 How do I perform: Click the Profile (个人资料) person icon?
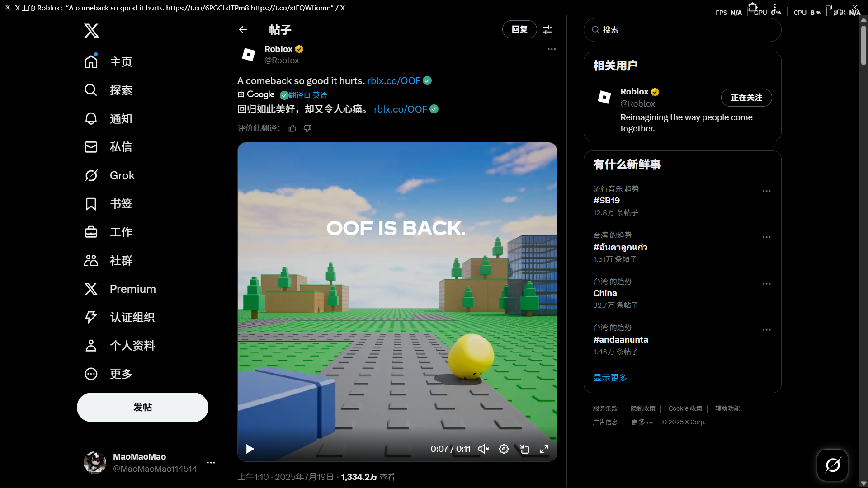pyautogui.click(x=91, y=346)
